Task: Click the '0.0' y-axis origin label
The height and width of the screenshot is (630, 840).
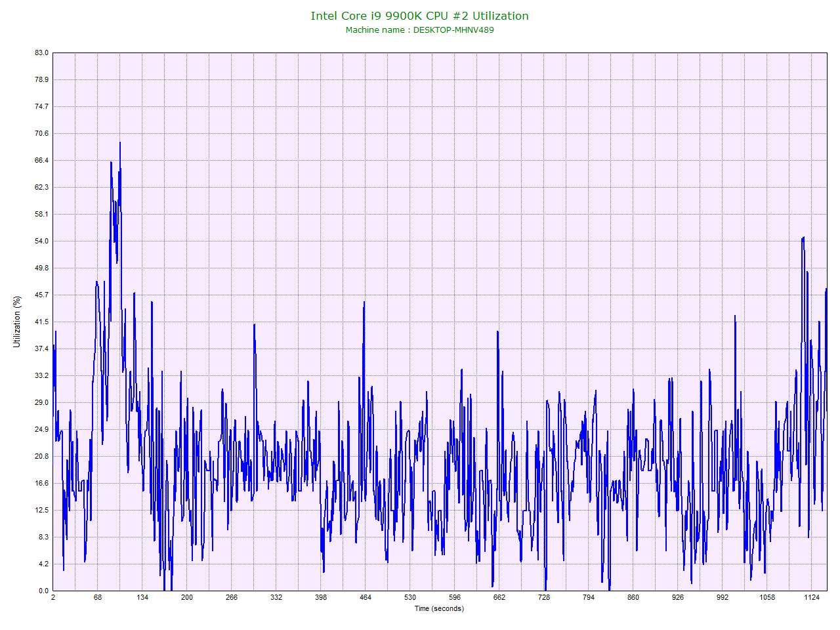Action: coord(44,591)
